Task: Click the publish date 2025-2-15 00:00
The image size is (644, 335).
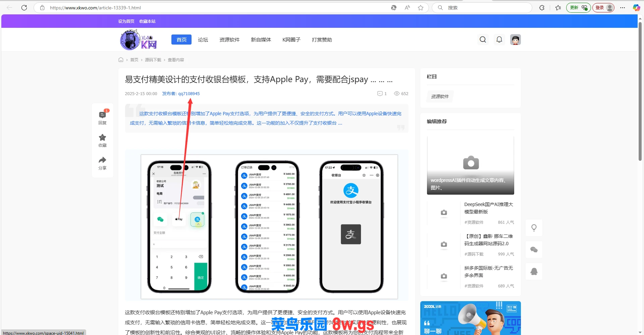Action: tap(141, 93)
